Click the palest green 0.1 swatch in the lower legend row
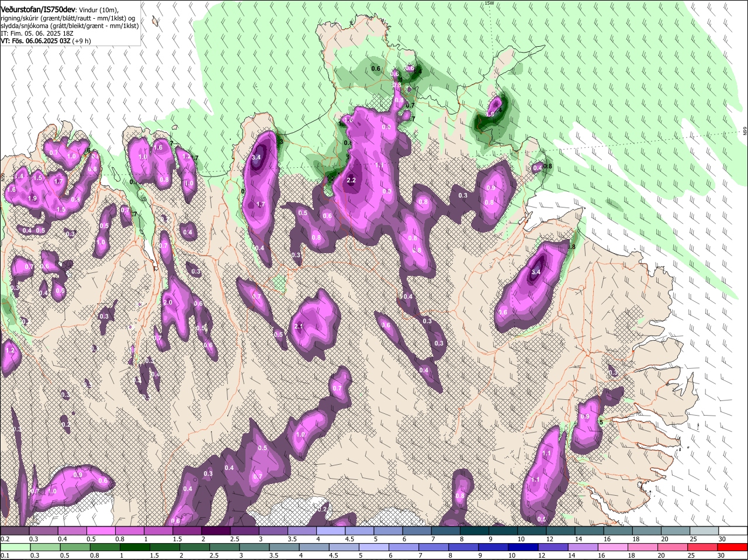748x560 pixels. tap(16, 548)
